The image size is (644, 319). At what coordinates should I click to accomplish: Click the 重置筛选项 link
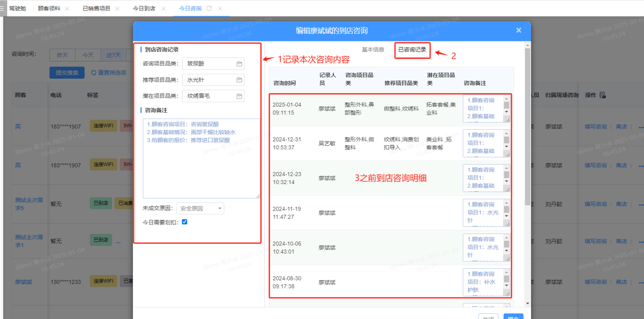[109, 73]
